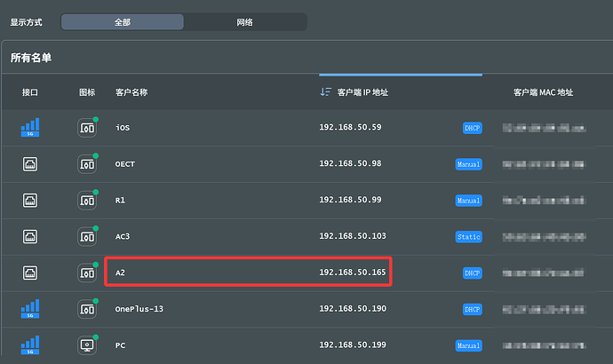Click the 5G Wi-Fi icon for iOS
Image resolution: width=613 pixels, height=364 pixels.
tap(30, 127)
